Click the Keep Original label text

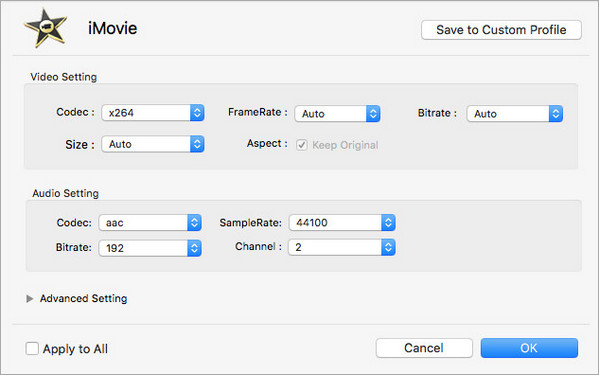click(x=345, y=145)
